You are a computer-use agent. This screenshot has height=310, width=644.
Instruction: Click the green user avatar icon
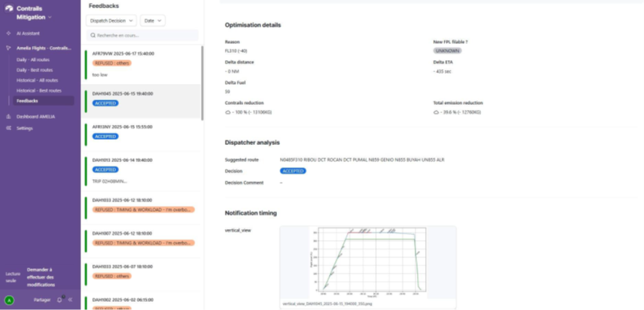pos(9,300)
